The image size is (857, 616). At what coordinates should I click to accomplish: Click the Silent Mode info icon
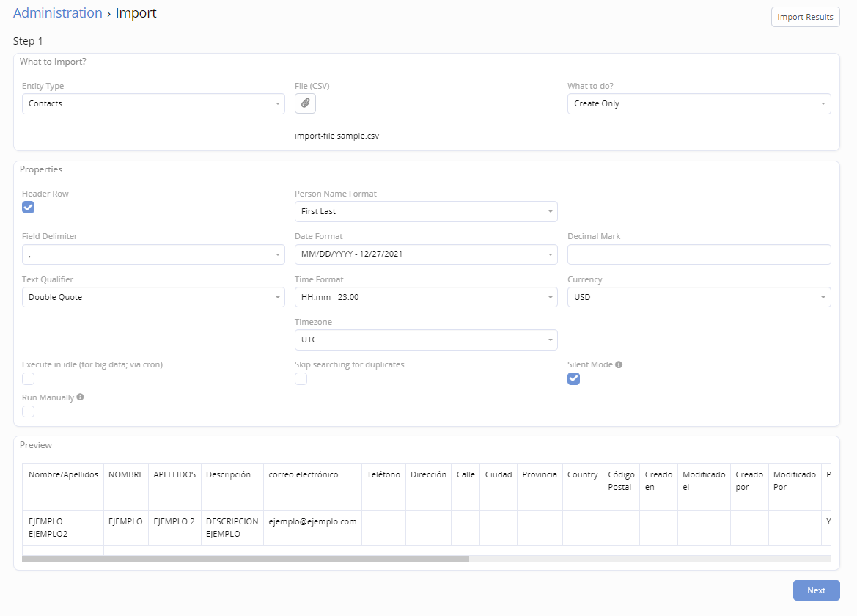(x=619, y=364)
